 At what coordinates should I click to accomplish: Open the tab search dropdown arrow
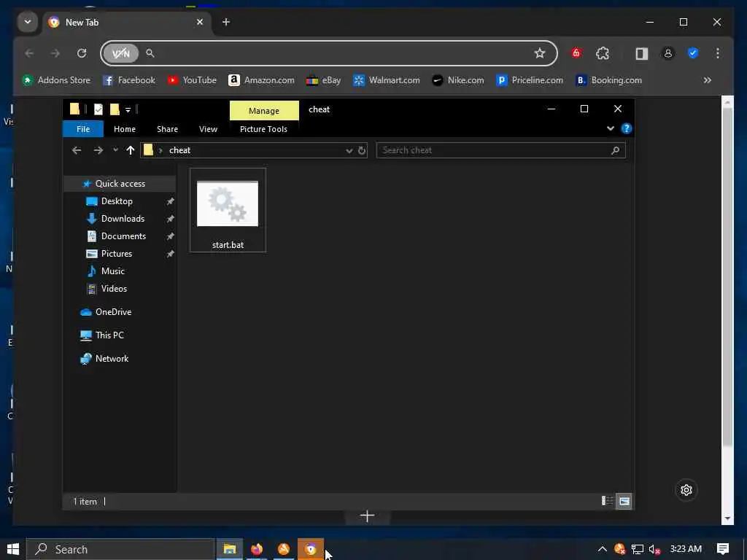tap(28, 22)
